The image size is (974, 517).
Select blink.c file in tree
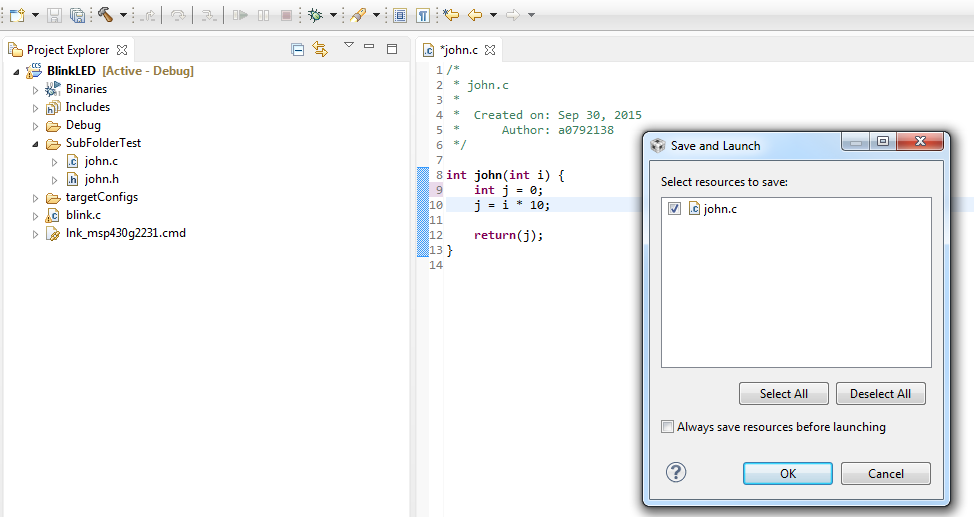pos(83,215)
